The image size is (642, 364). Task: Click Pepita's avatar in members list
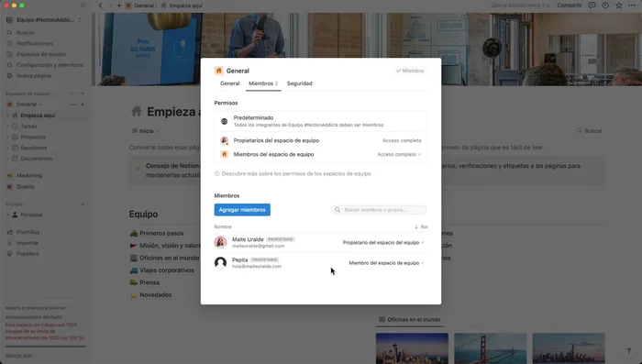point(220,262)
